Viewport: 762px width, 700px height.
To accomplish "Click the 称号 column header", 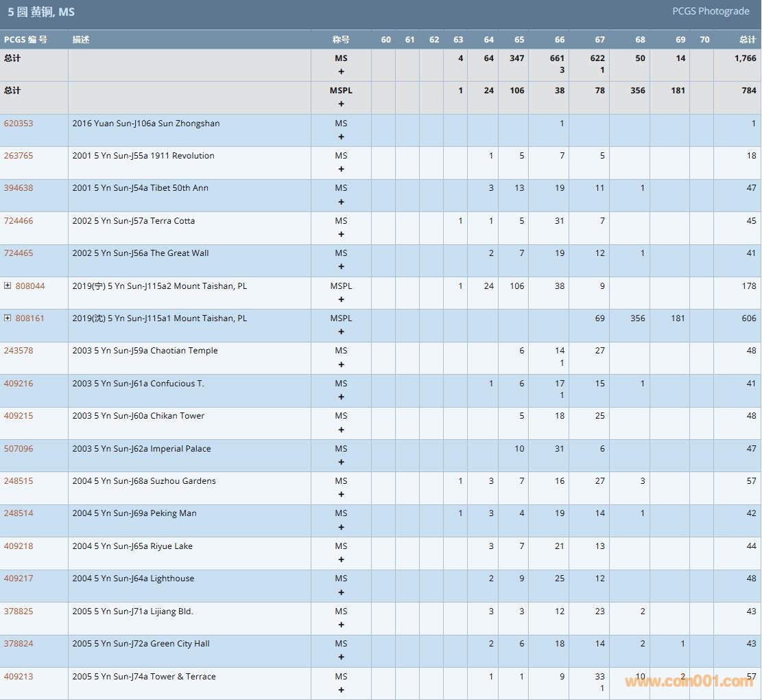I will point(341,40).
